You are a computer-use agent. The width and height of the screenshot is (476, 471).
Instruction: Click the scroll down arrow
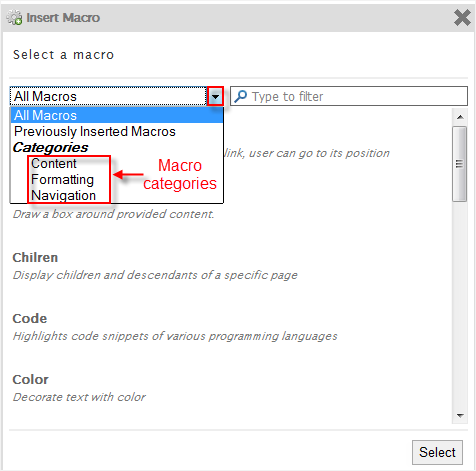pos(460,415)
